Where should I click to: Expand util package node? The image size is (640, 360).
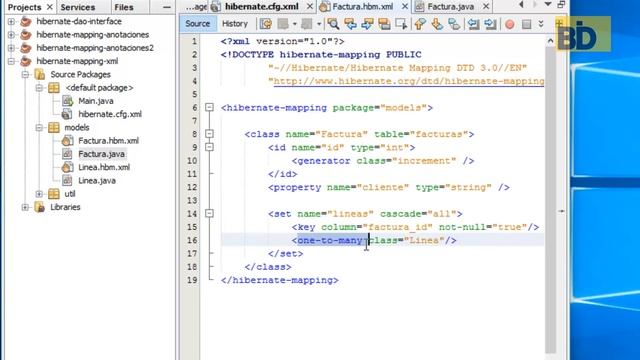[x=39, y=194]
